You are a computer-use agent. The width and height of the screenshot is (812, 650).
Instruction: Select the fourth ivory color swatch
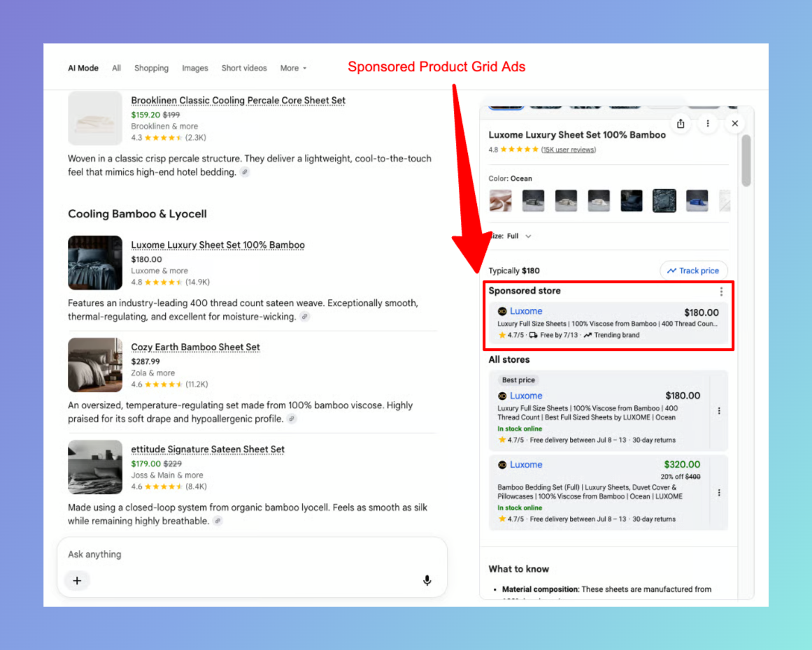point(599,201)
